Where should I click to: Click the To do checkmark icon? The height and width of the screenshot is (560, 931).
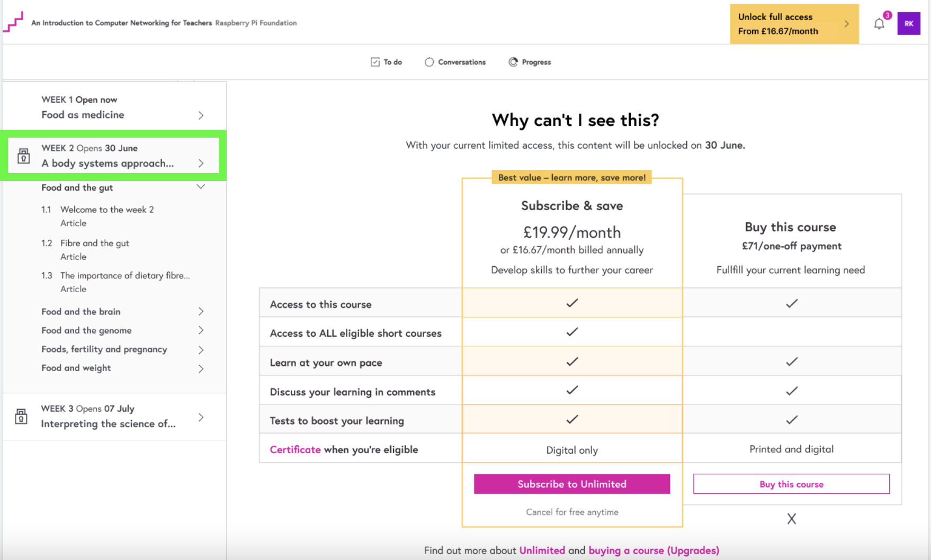[x=375, y=62]
